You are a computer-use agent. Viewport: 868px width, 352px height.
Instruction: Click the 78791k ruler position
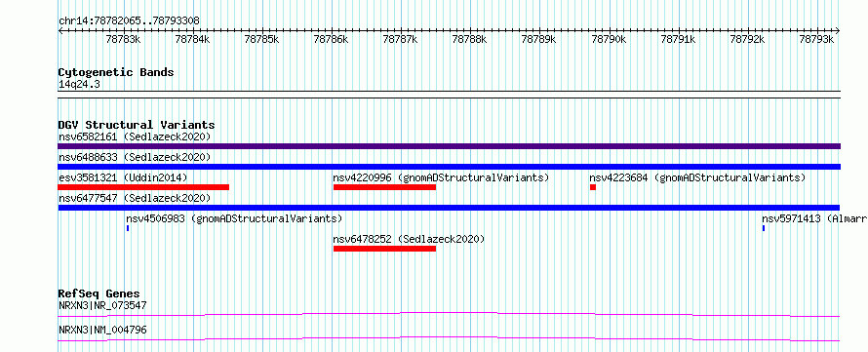click(678, 39)
